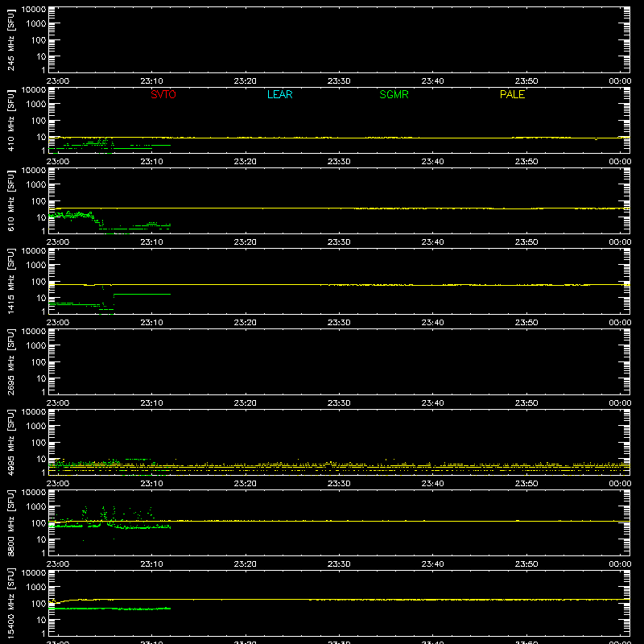
Task: Click the 10000 y-axis value in the 2695 MHz panel
Action: point(34,332)
